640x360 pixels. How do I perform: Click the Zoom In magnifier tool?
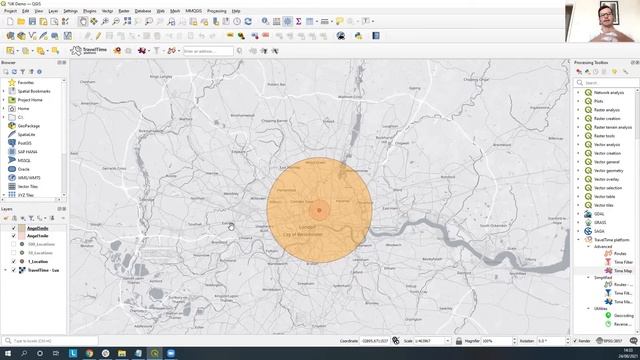(x=105, y=21)
